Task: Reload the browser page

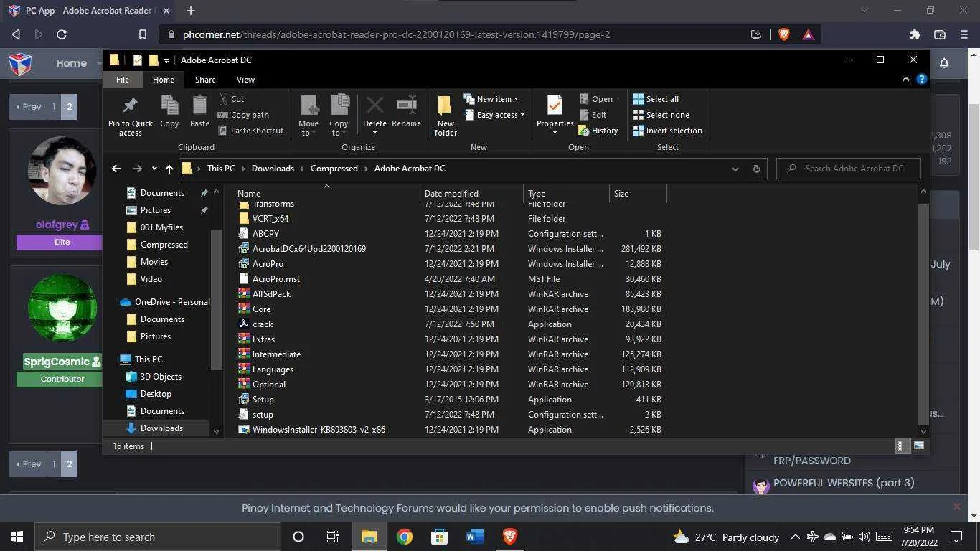Action: pos(62,34)
